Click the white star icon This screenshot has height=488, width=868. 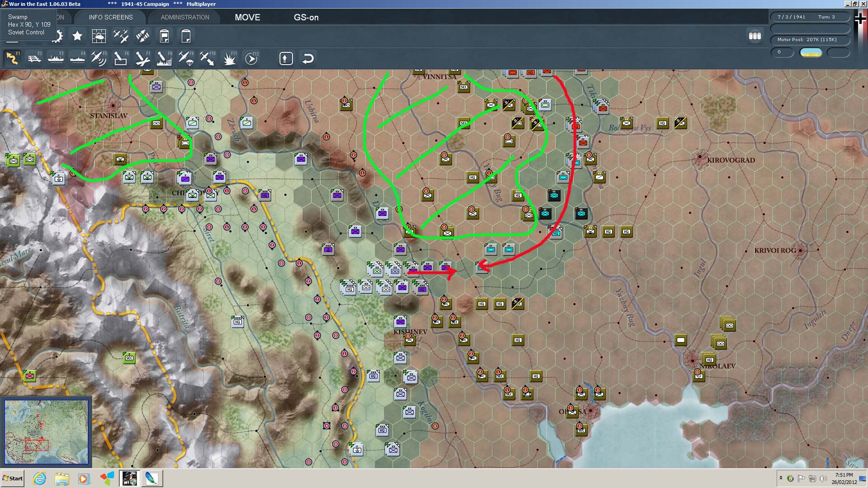click(x=77, y=36)
